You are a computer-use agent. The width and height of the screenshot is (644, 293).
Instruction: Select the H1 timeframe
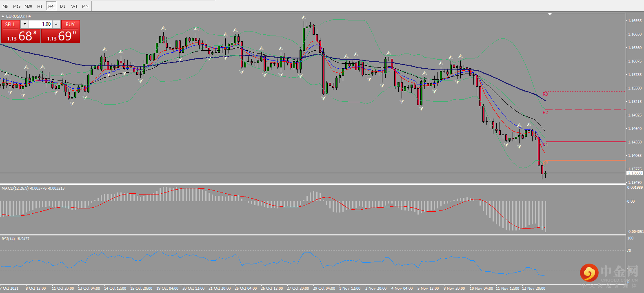[x=40, y=6]
